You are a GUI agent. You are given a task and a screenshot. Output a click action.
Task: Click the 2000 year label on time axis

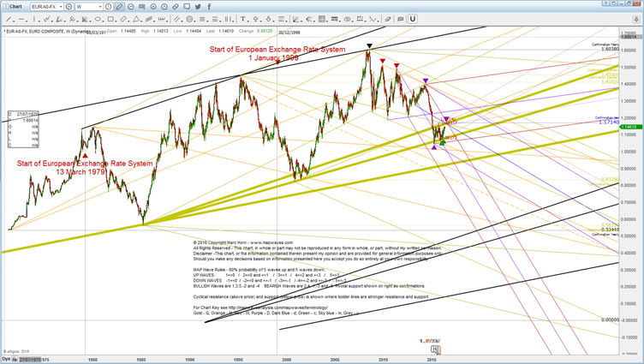coord(287,360)
